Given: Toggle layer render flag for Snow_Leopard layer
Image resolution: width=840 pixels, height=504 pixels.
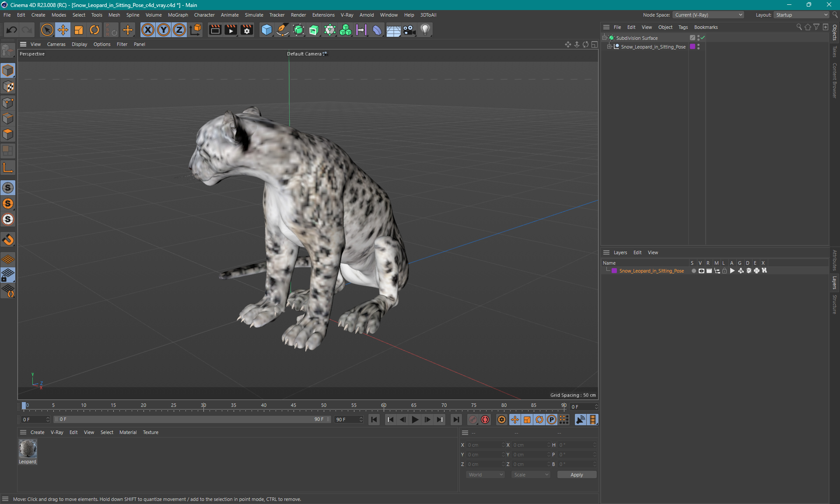Looking at the screenshot, I should pos(709,271).
